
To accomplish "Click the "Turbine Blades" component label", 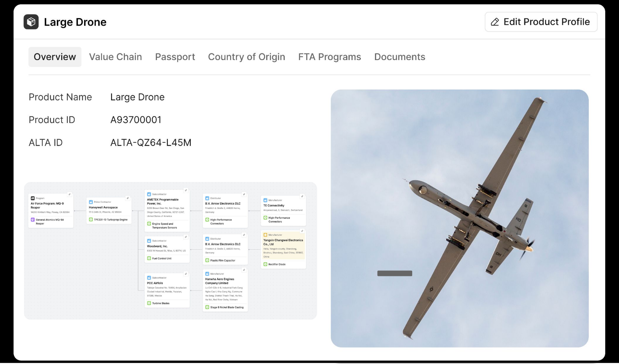I will coord(161,303).
